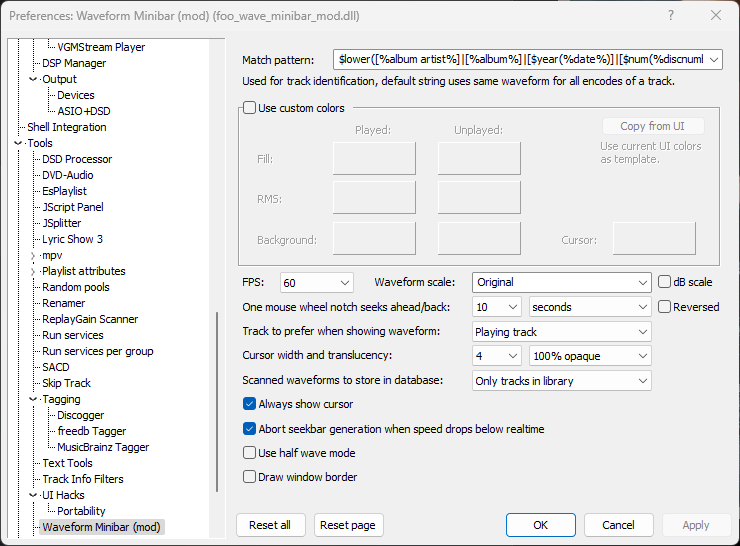Viewport: 740px width, 546px height.
Task: Select EsPlaylist page
Action: pos(64,191)
